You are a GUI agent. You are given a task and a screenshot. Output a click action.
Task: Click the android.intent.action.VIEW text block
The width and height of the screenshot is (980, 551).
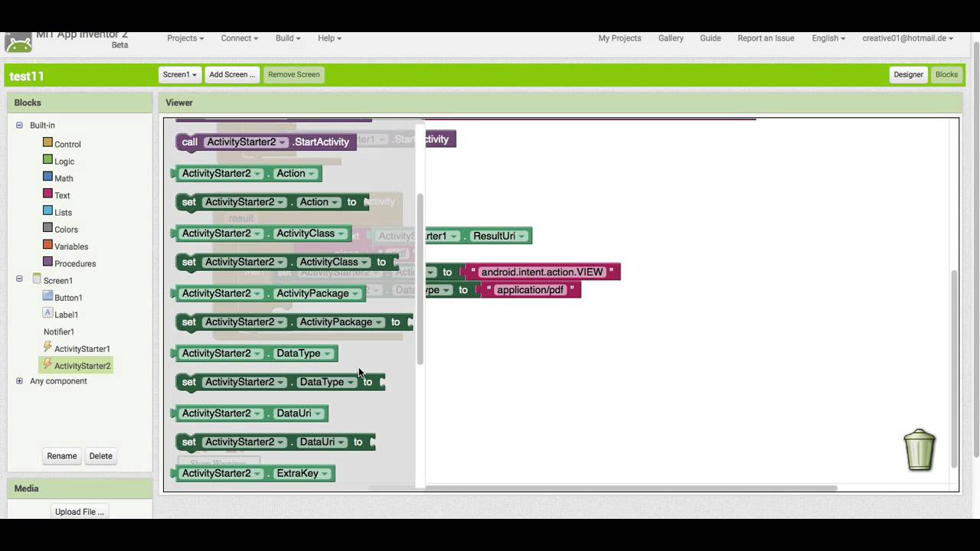tap(542, 272)
